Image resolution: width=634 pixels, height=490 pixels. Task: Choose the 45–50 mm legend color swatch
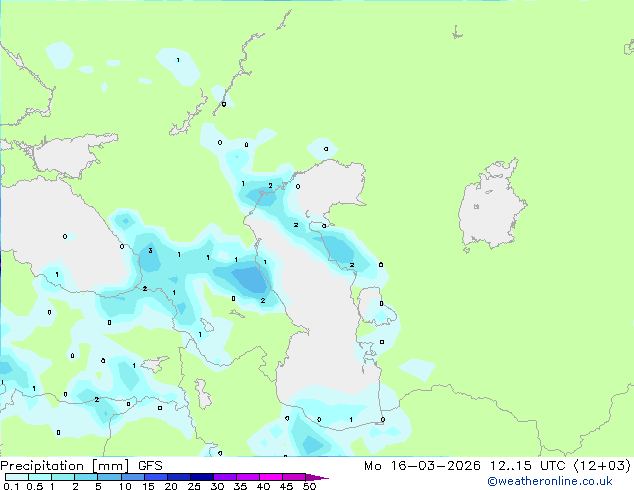[294, 477]
